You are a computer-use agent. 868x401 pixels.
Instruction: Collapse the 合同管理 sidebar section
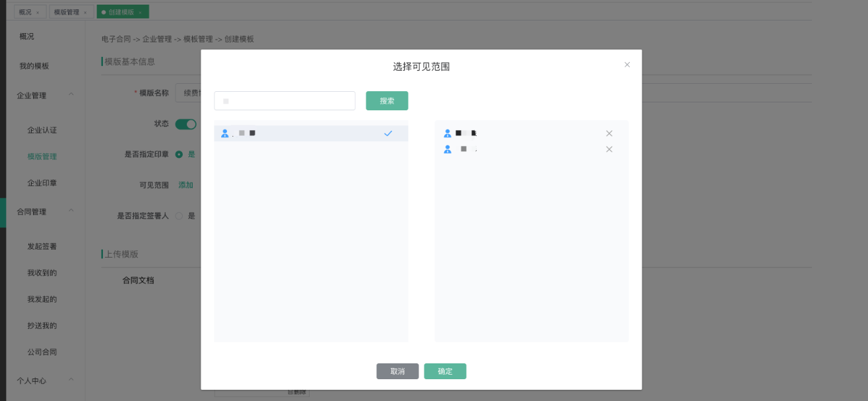(71, 211)
